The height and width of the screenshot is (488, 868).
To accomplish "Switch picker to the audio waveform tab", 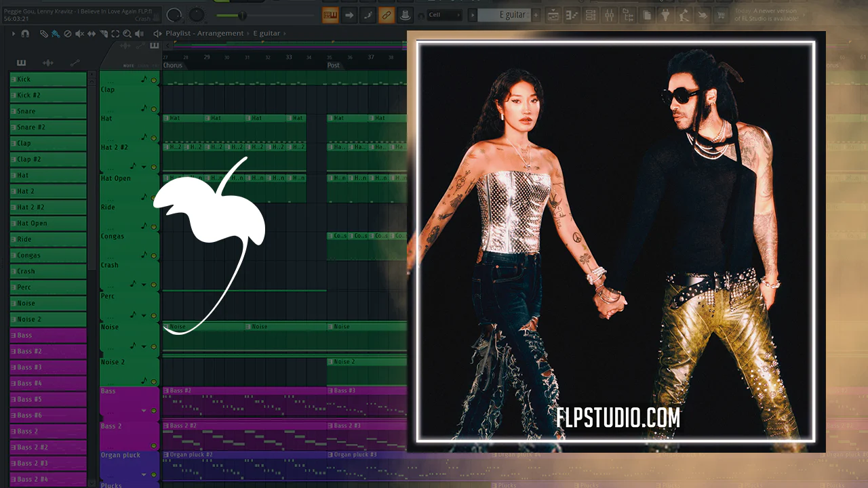I will [x=48, y=63].
